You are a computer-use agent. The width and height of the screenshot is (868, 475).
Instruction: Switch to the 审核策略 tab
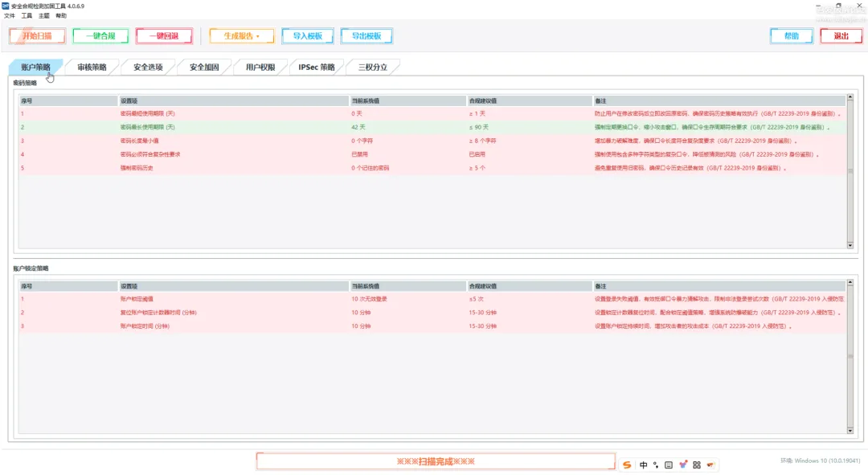click(92, 67)
